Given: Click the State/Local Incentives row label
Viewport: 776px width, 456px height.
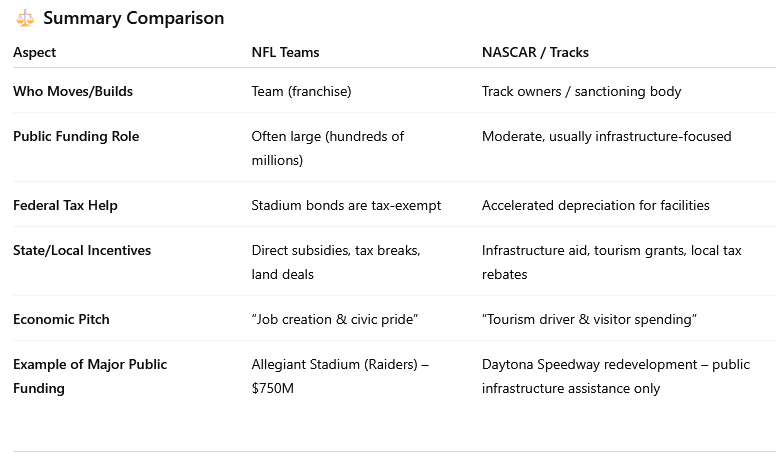Looking at the screenshot, I should click(x=82, y=250).
